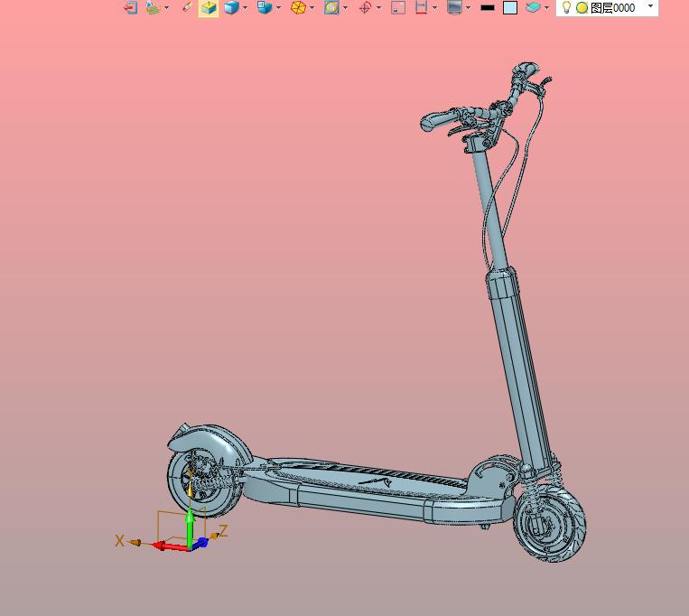Click the red crosshair target icon
The width and height of the screenshot is (689, 616).
[365, 7]
